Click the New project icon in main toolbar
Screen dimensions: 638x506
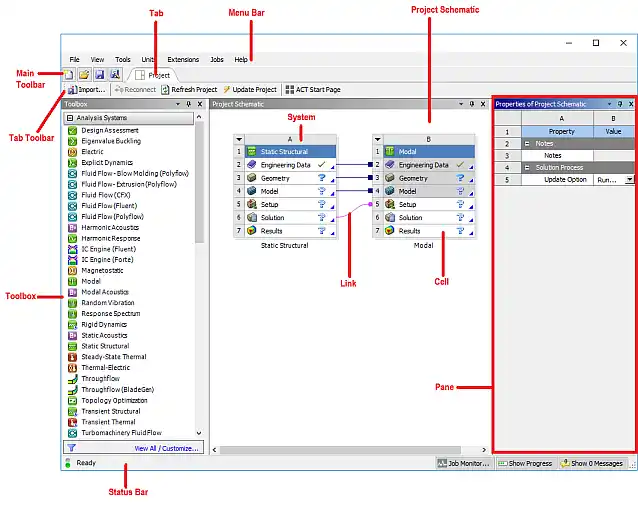coord(68,74)
